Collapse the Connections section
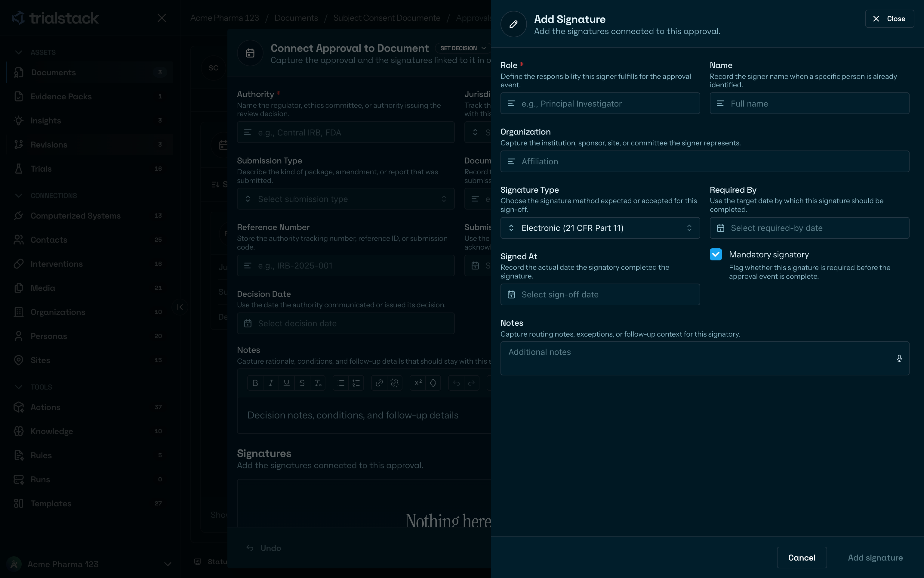The width and height of the screenshot is (924, 578). 18,196
